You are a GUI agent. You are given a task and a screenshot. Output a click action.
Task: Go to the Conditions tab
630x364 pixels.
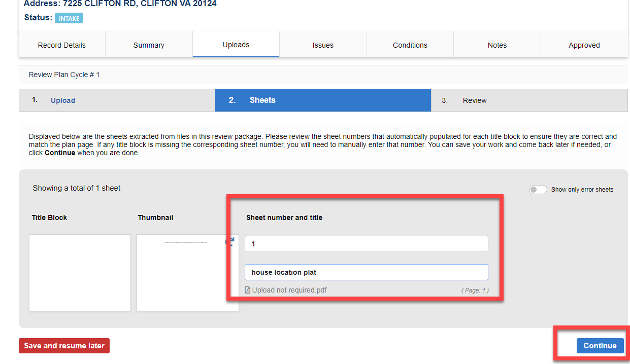[x=410, y=45]
